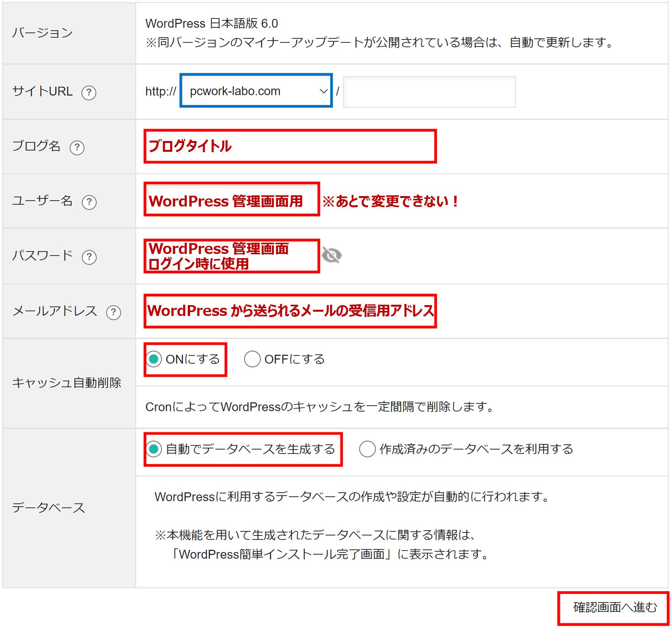Focus the ユーザー名 input field
The width and height of the screenshot is (672, 628).
pyautogui.click(x=232, y=199)
